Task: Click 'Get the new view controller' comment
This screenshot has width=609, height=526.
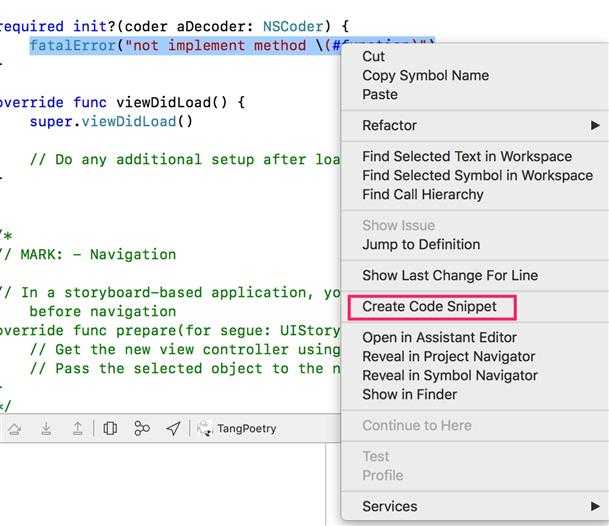Action: (x=185, y=350)
